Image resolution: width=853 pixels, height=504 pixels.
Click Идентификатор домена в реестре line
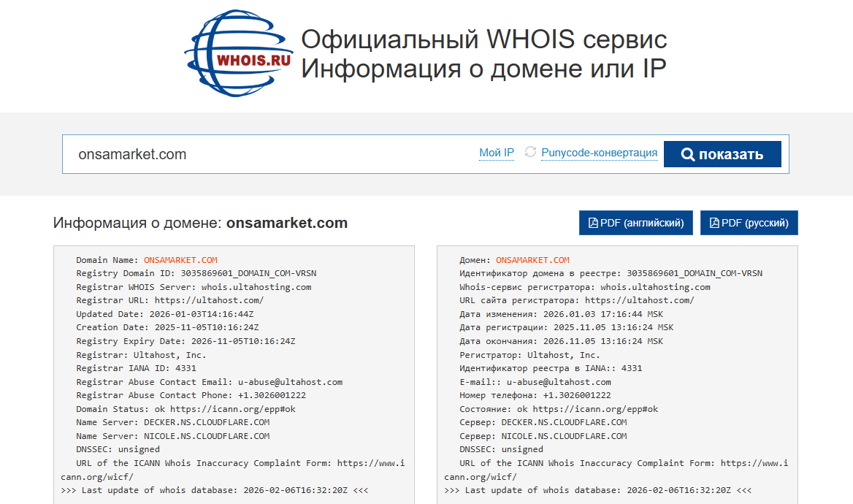tap(611, 273)
